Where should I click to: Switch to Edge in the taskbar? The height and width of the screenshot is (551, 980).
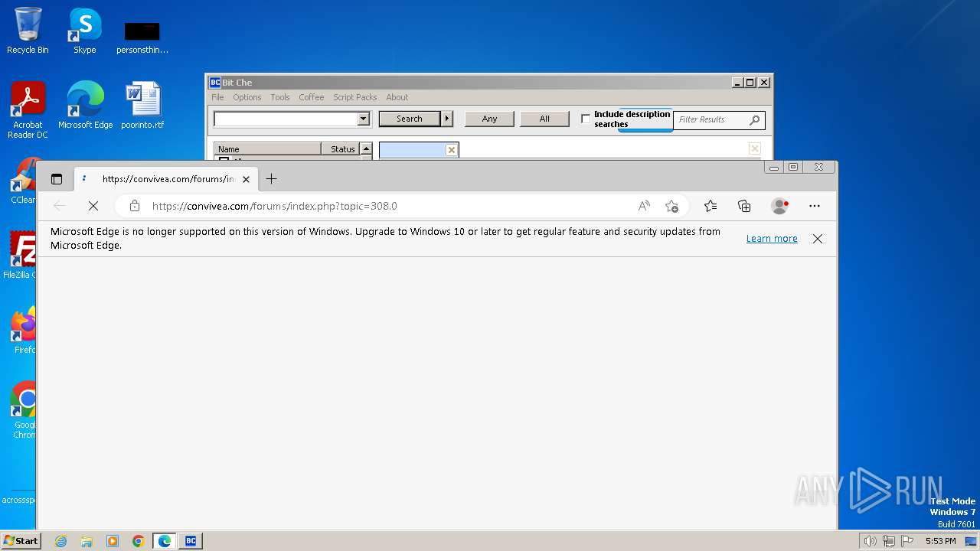pos(165,541)
